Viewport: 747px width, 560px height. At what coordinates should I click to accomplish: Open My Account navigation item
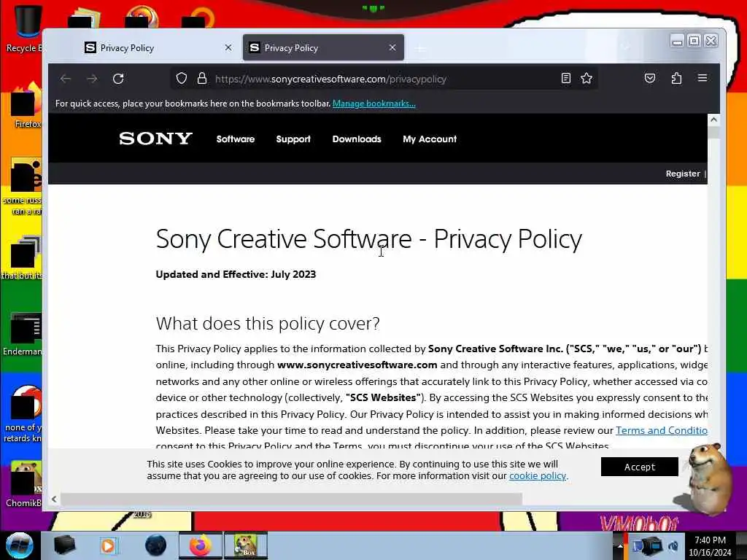pyautogui.click(x=430, y=139)
